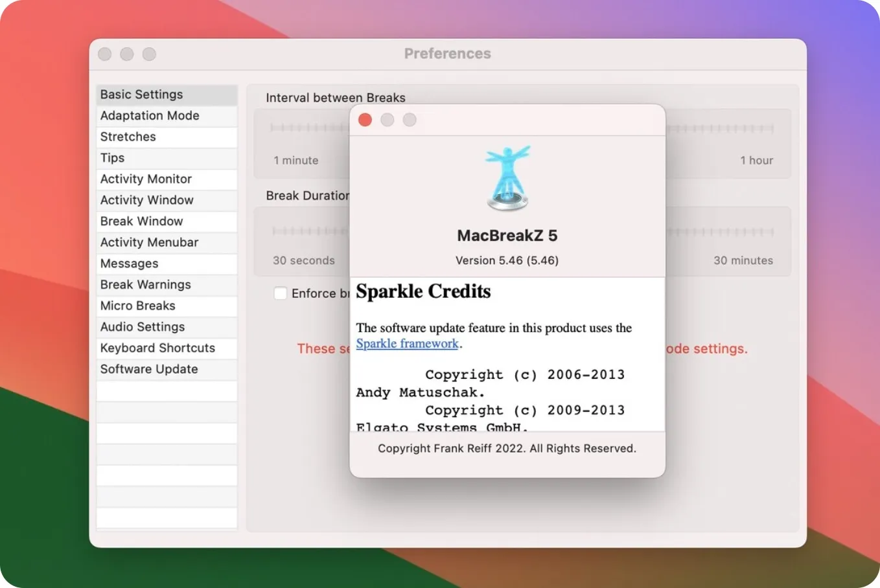The height and width of the screenshot is (588, 880).
Task: Click the Preferences window title
Action: pos(448,54)
